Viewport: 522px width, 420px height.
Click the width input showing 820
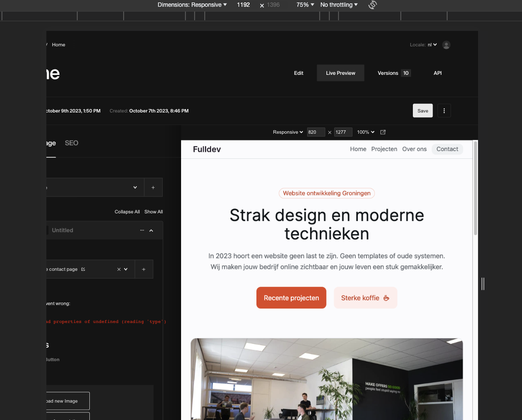316,132
